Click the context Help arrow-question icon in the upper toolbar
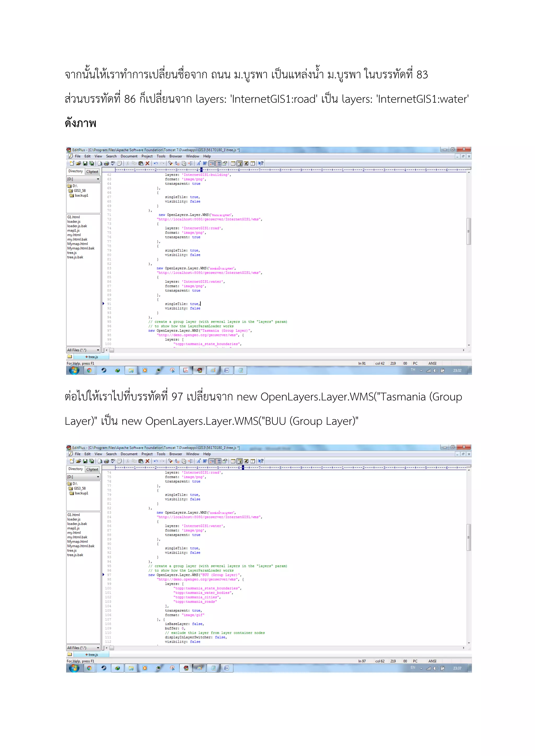This screenshot has width=535, height=756. point(261,163)
